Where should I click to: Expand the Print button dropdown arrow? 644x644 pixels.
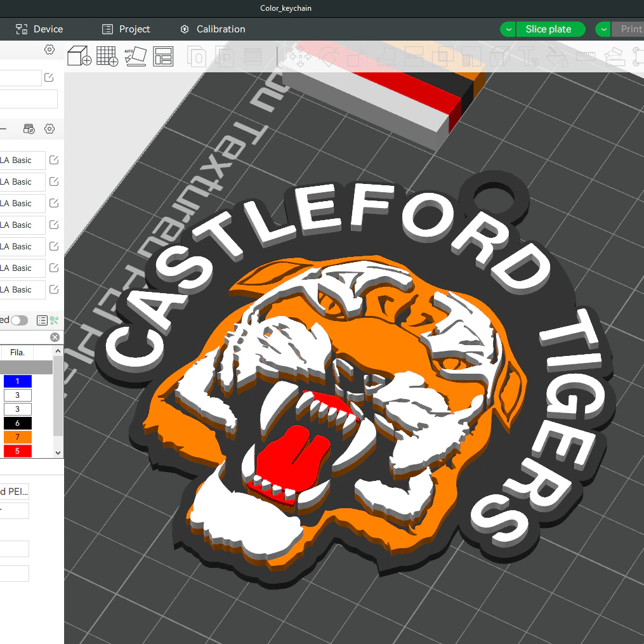point(603,29)
